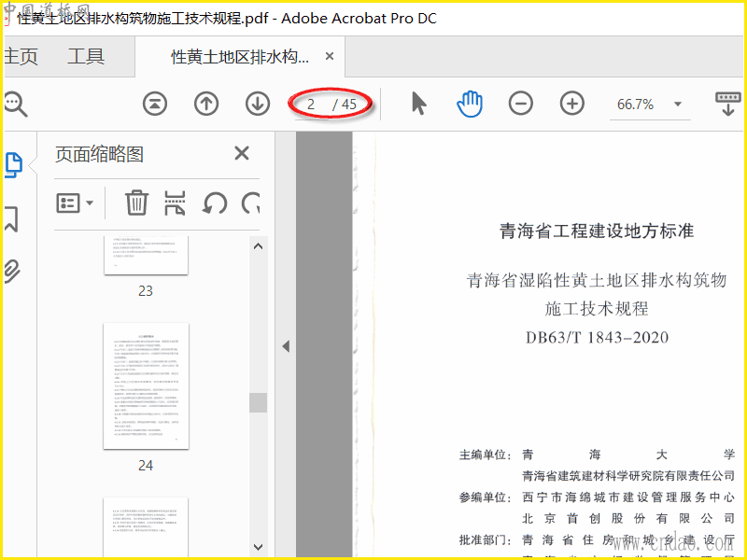Click the 页面缩略图 panel title
This screenshot has height=560, width=747.
pos(99,154)
